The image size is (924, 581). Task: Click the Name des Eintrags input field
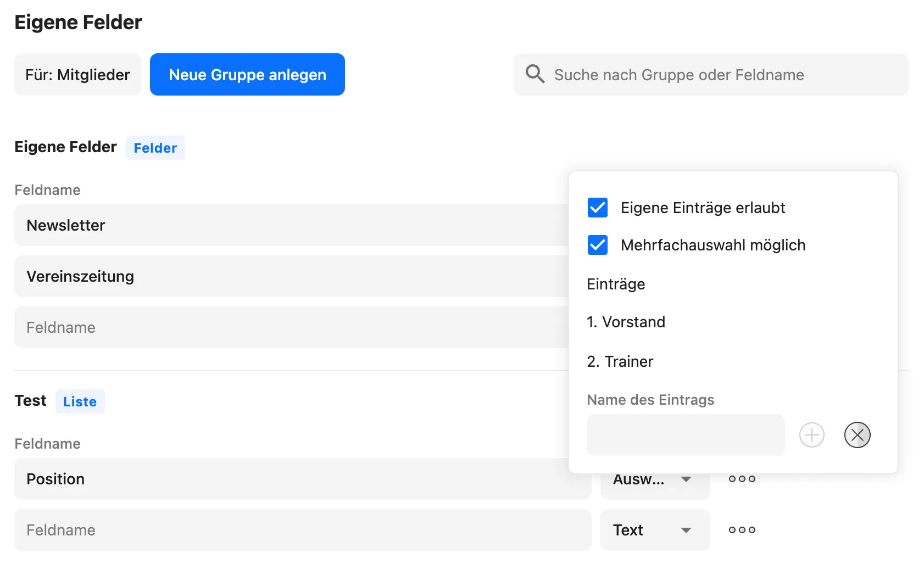point(686,435)
